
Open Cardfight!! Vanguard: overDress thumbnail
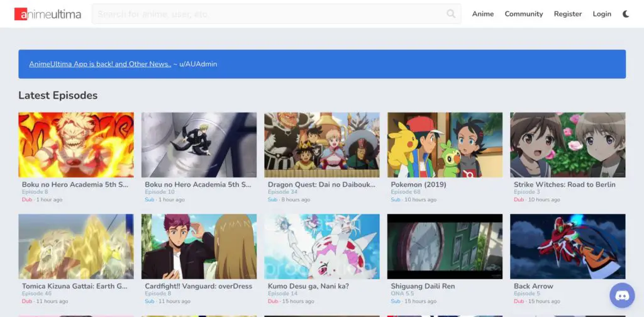(x=199, y=247)
